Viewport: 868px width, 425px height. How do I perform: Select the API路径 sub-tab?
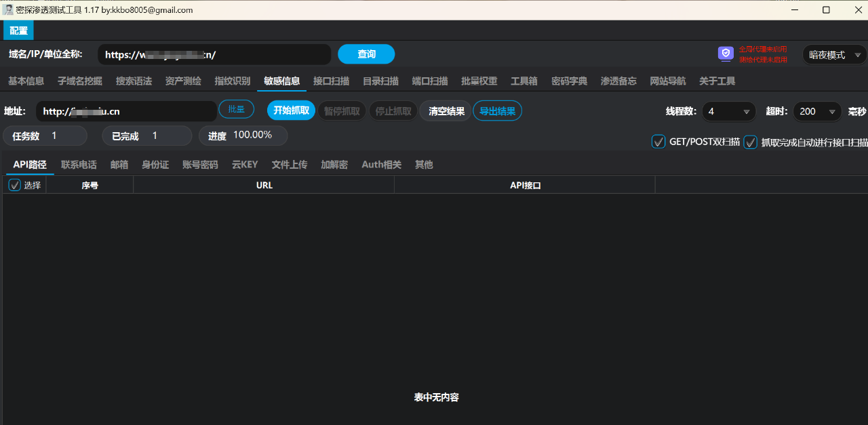point(30,165)
